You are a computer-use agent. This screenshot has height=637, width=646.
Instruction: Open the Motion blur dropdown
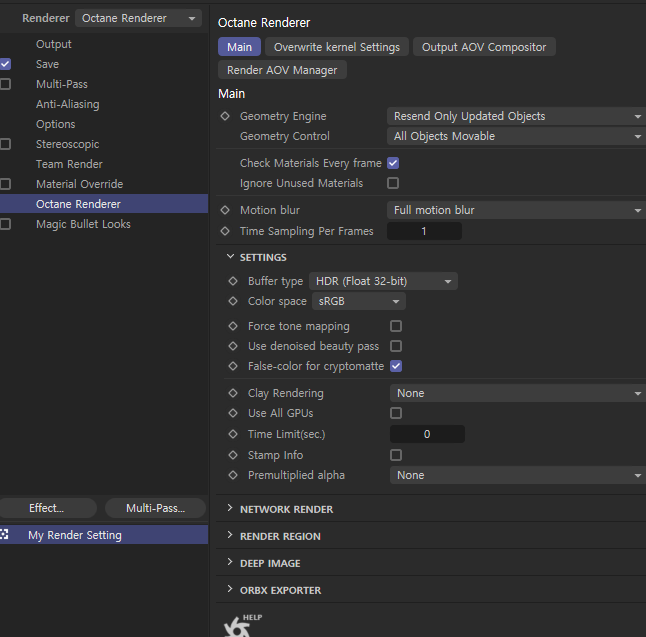(x=516, y=210)
